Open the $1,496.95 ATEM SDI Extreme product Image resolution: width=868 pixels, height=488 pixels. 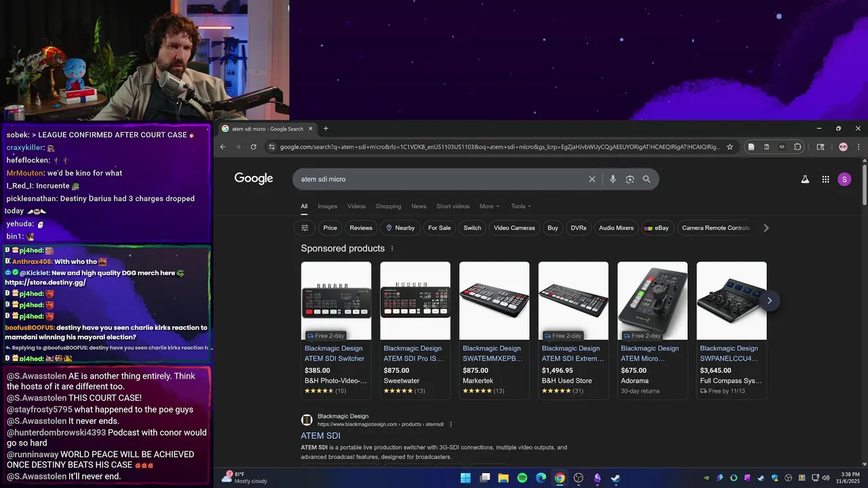click(x=574, y=329)
